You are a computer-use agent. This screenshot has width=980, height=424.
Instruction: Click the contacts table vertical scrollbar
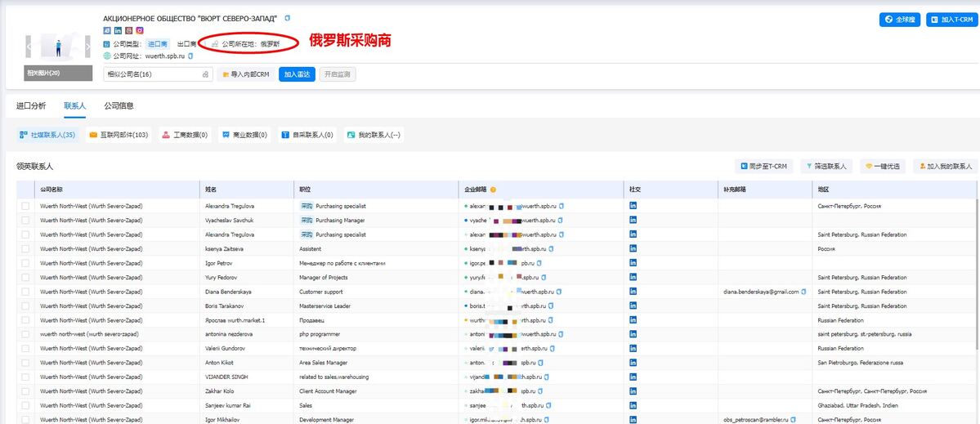pyautogui.click(x=977, y=274)
